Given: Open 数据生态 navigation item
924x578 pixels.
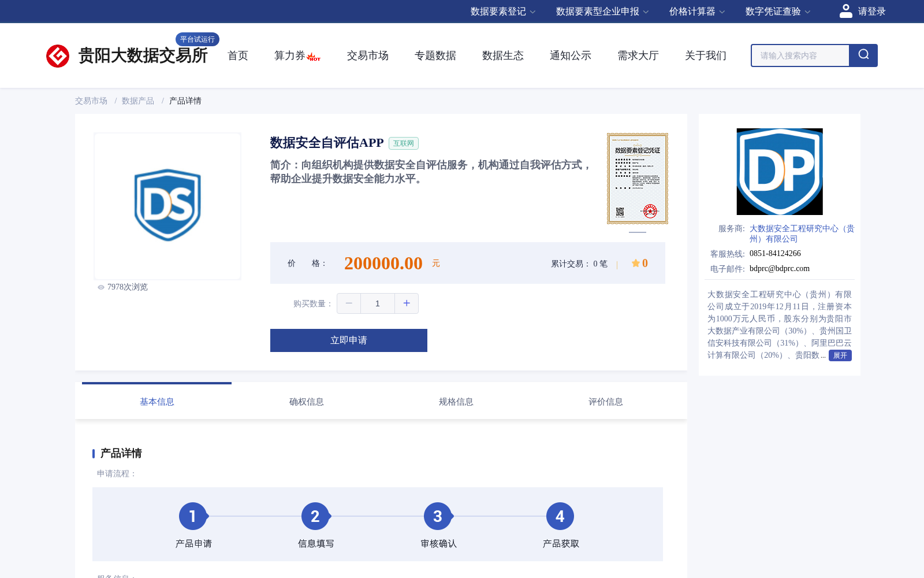Looking at the screenshot, I should pyautogui.click(x=503, y=55).
